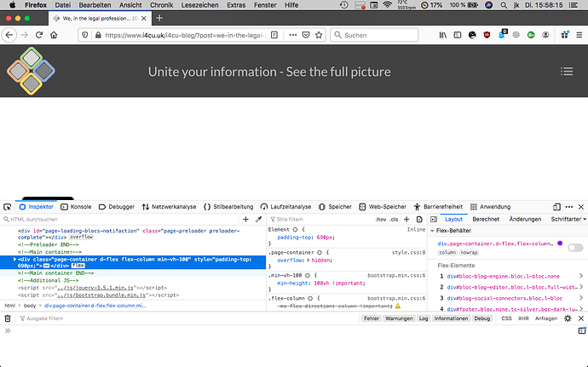This screenshot has height=367, width=588.
Task: Reload the page with refresh icon
Action: (39, 35)
